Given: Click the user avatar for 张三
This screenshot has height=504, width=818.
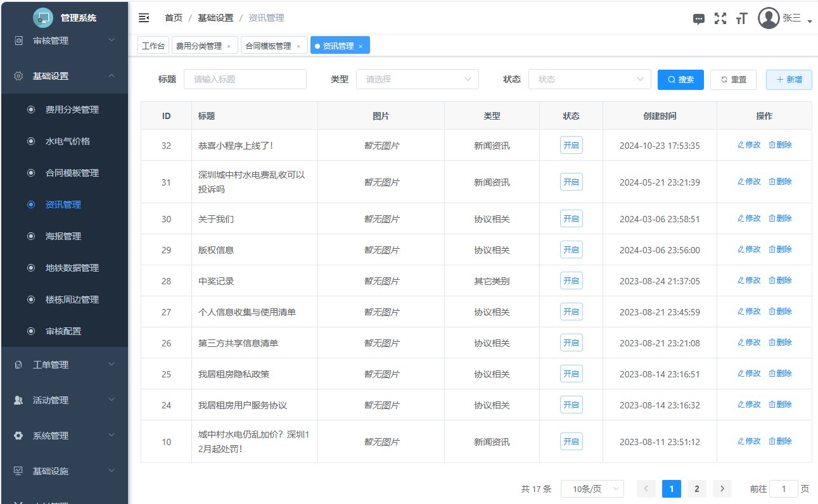Looking at the screenshot, I should tap(769, 18).
